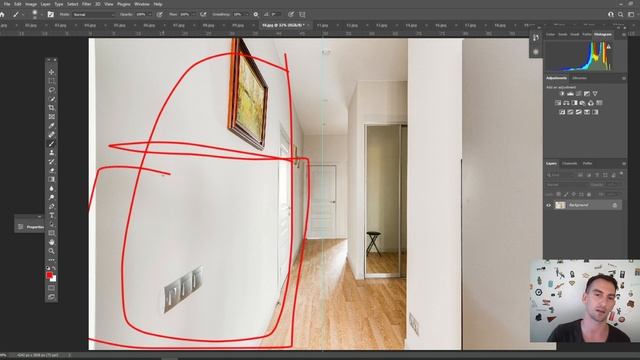Select the Gradient tool

(51, 179)
